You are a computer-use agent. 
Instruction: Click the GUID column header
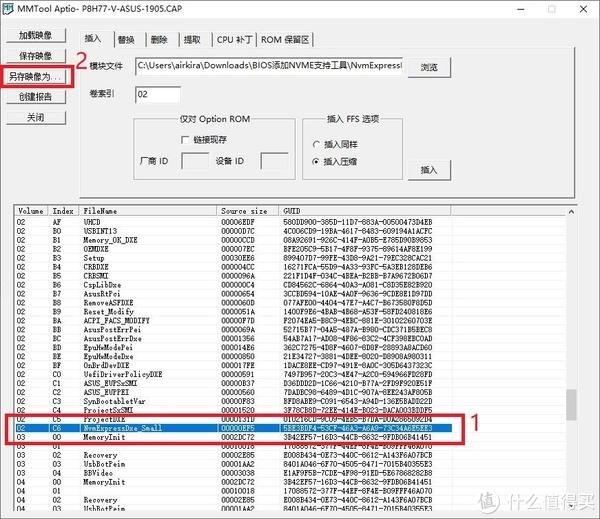pyautogui.click(x=365, y=211)
